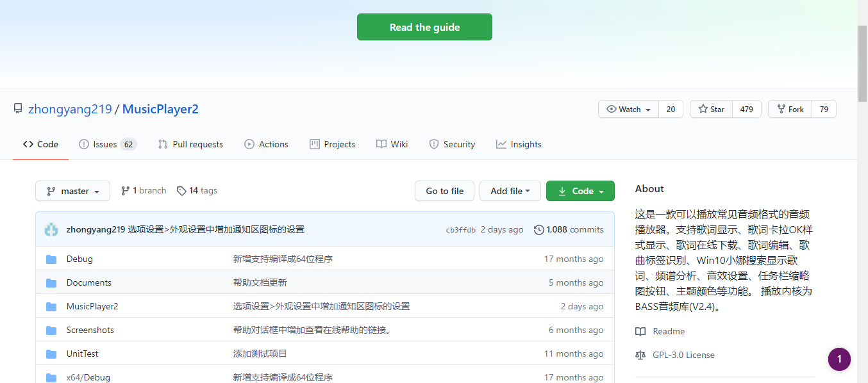868x383 pixels.
Task: Open commit hash cb3ffdb
Action: pyautogui.click(x=460, y=230)
